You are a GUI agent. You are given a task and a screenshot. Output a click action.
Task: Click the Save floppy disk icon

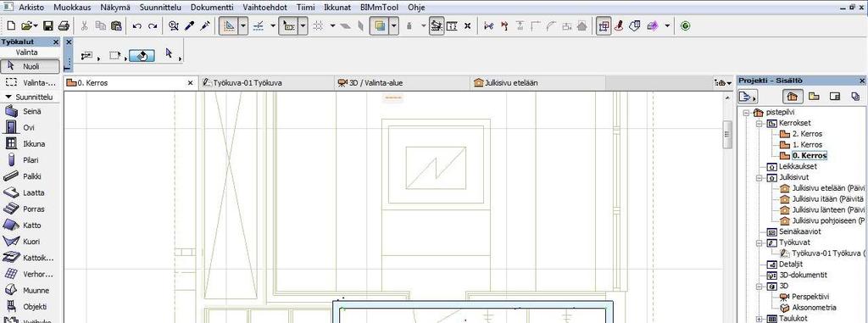[48, 26]
